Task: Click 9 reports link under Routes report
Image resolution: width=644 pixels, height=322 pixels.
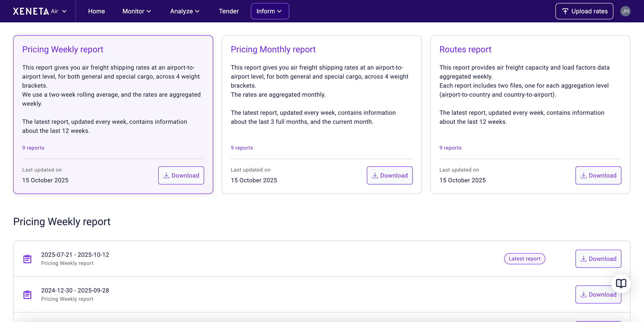Action: pyautogui.click(x=450, y=148)
